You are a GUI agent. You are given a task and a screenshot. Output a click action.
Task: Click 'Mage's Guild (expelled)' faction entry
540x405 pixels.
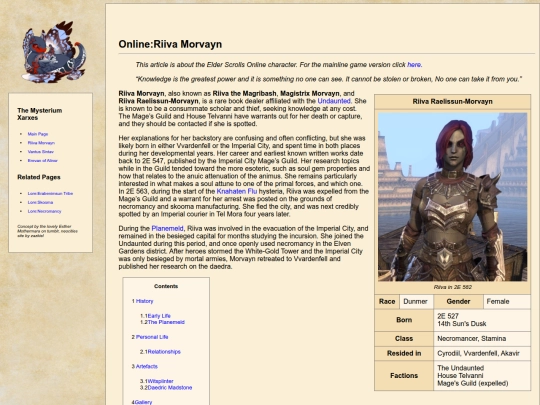(472, 384)
